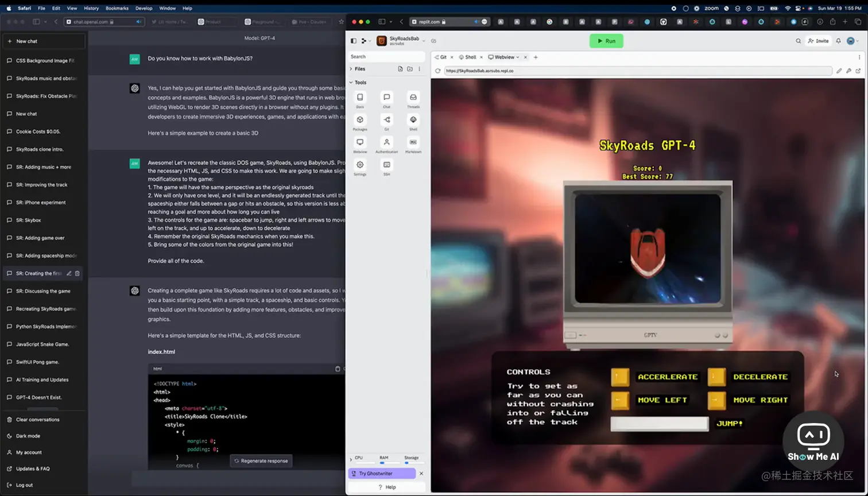Expand the Files section

[x=351, y=69]
